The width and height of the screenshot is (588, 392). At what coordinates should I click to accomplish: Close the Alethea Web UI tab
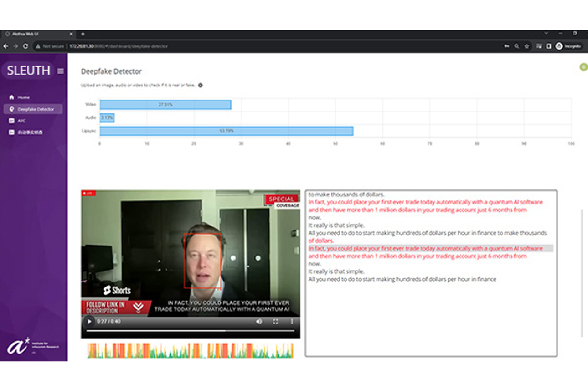pos(71,34)
